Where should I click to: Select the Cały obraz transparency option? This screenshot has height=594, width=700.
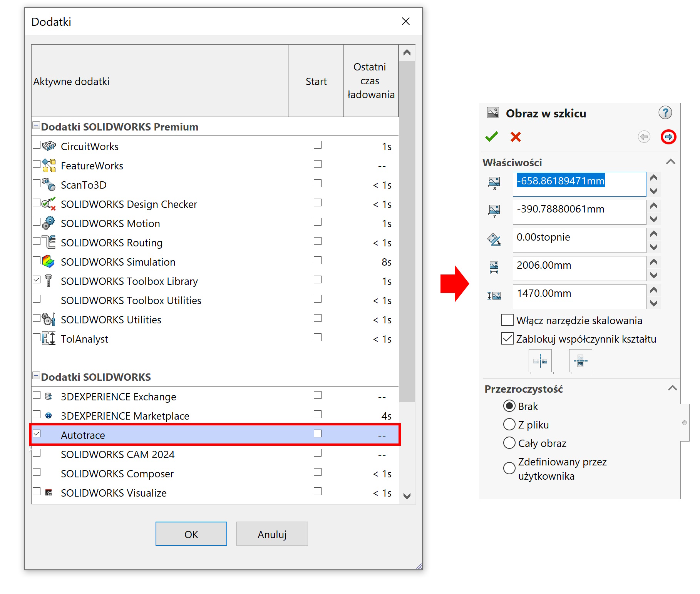(x=509, y=443)
